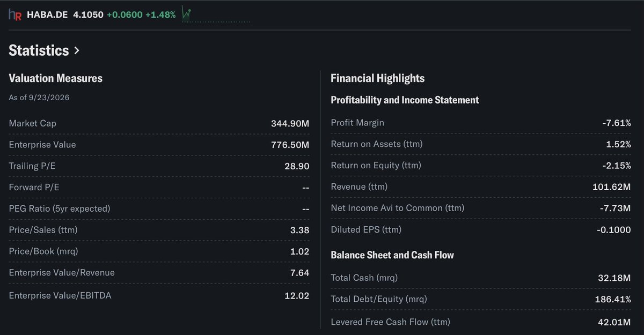This screenshot has width=644, height=335.
Task: Click the Return on Assets (ttm) label
Action: pos(377,144)
